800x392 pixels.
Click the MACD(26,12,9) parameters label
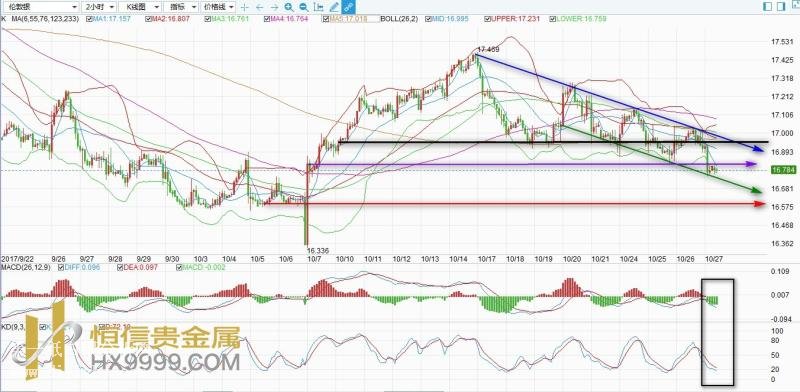(x=27, y=267)
